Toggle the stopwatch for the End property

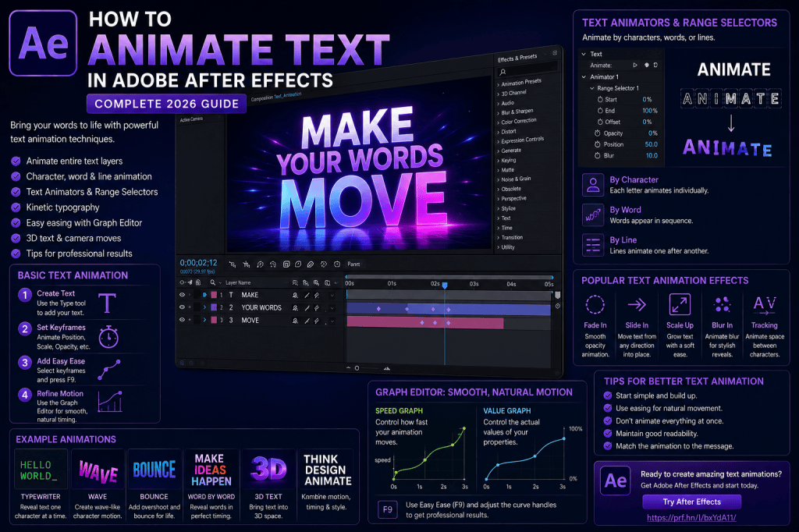[600, 111]
